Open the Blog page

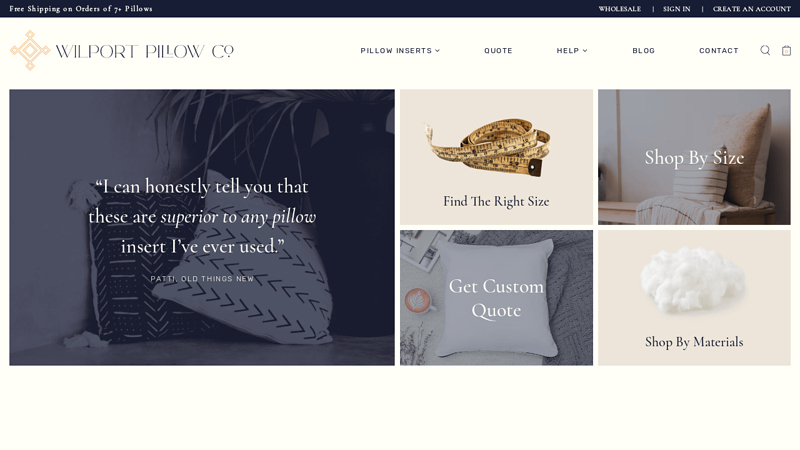click(x=643, y=51)
